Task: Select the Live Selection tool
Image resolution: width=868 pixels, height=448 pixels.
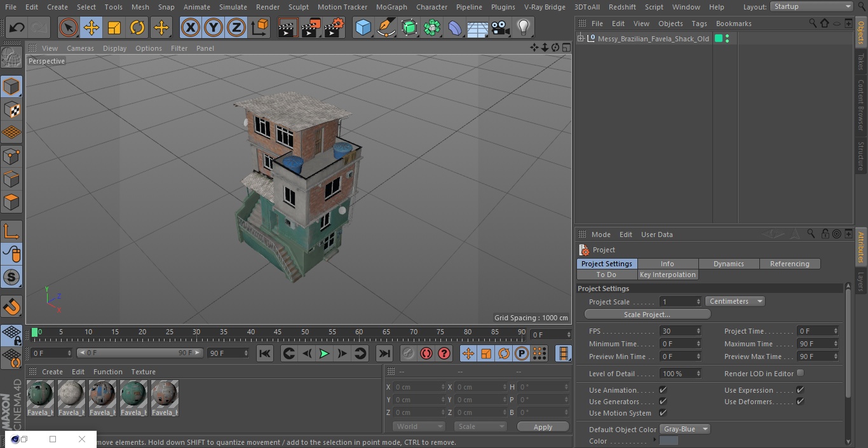Action: click(68, 27)
